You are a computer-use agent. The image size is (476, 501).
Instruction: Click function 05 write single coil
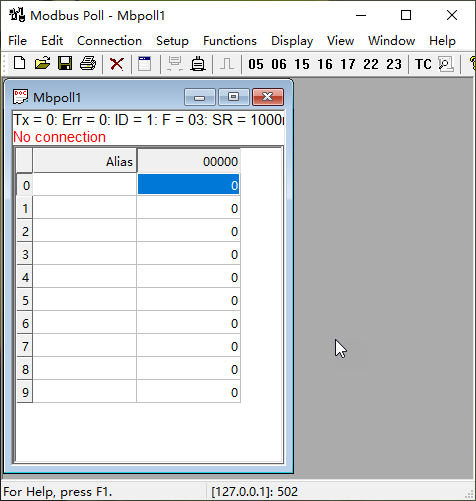(256, 64)
